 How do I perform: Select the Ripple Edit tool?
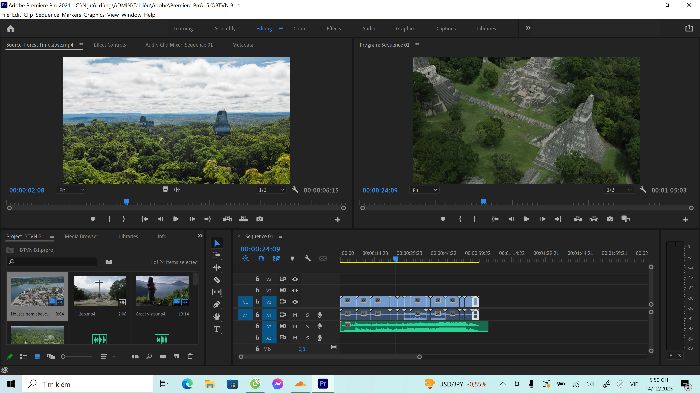pos(217,268)
